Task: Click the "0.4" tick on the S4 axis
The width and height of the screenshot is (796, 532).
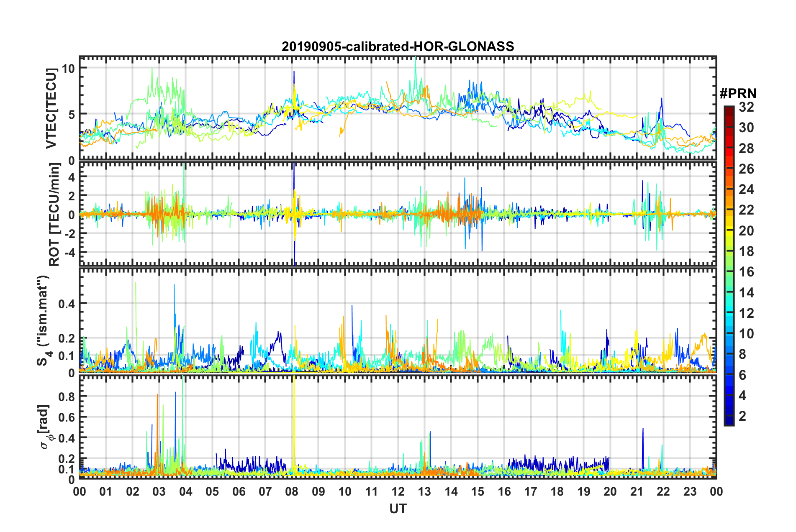Action: pyautogui.click(x=67, y=304)
